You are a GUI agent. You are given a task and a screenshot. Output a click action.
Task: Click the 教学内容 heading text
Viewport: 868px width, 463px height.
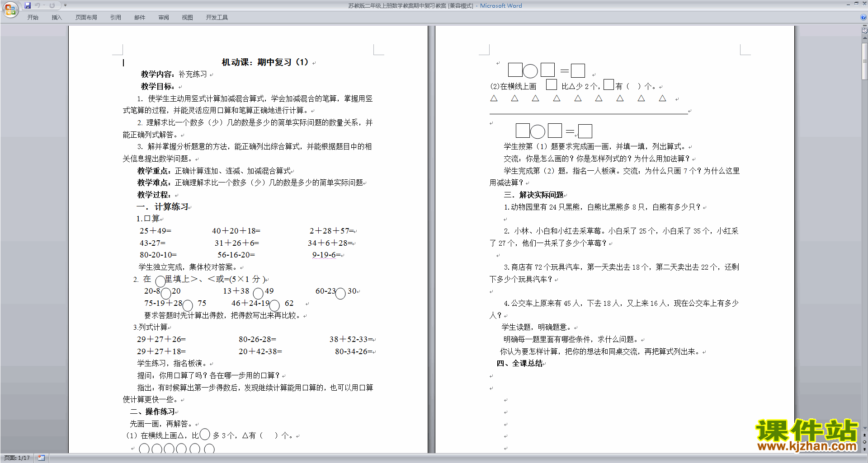(x=157, y=74)
